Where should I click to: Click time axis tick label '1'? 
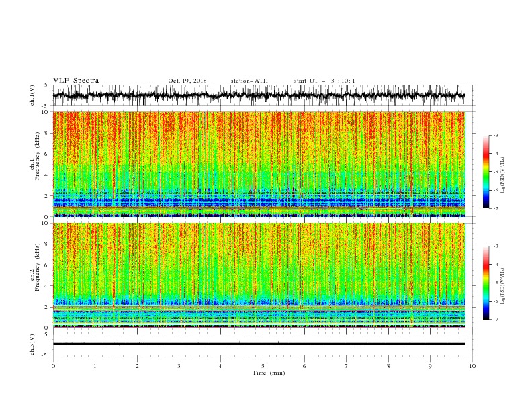click(x=95, y=366)
